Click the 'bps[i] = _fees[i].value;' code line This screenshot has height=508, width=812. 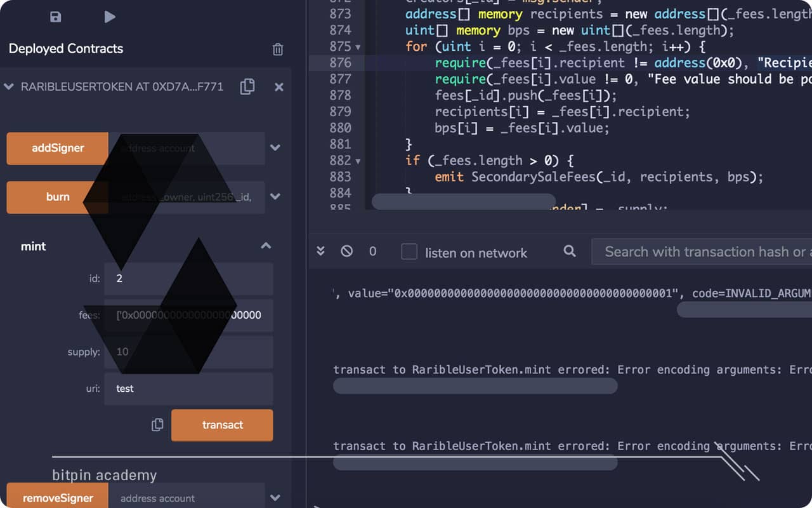(522, 128)
